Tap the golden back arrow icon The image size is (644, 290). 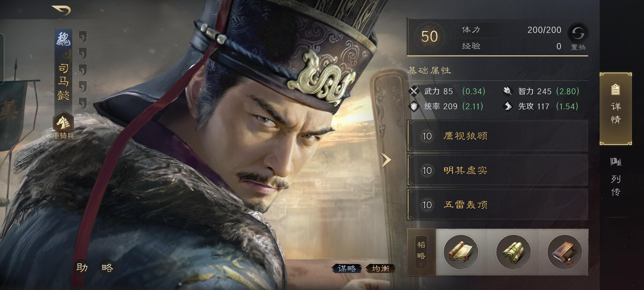61,10
